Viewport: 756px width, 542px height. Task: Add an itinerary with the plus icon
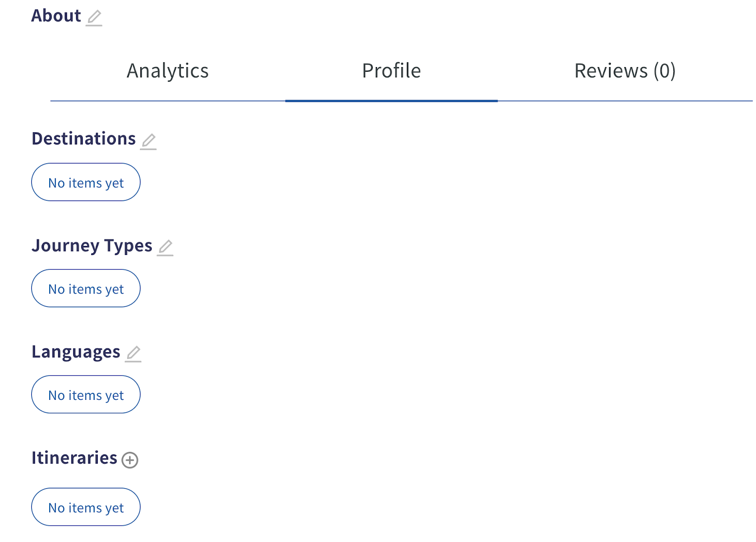coord(130,460)
